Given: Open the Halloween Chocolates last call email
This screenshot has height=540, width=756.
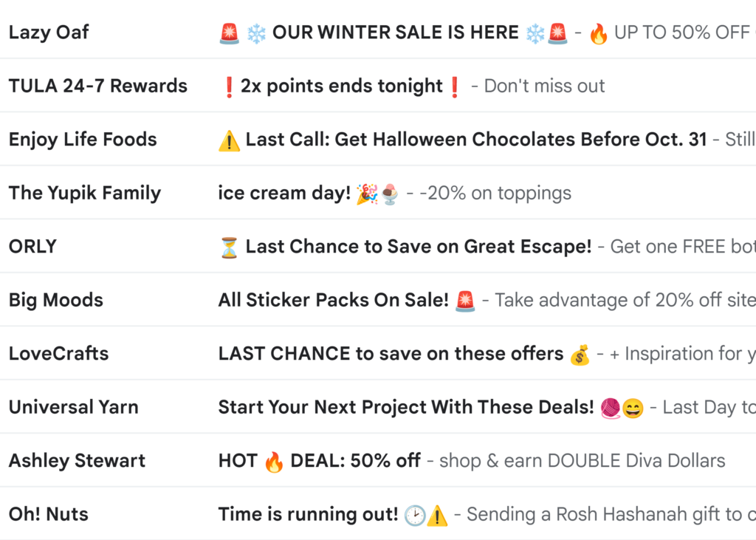Looking at the screenshot, I should coord(475,140).
